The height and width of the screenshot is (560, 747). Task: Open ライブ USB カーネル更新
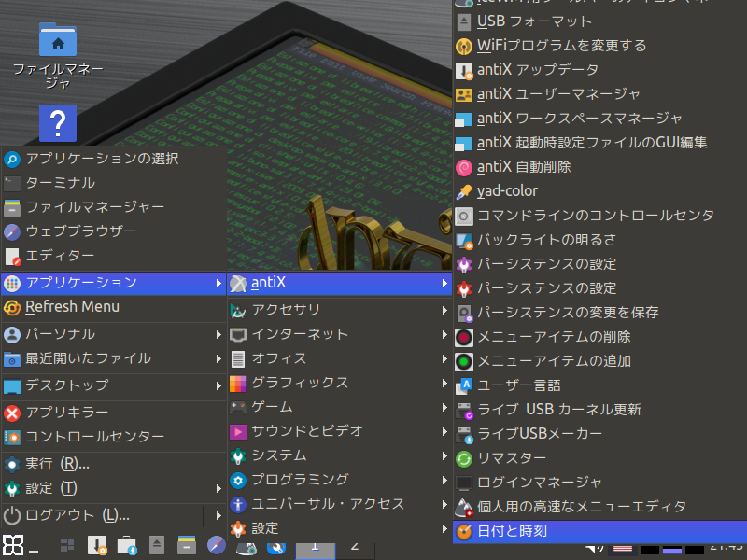[599, 410]
